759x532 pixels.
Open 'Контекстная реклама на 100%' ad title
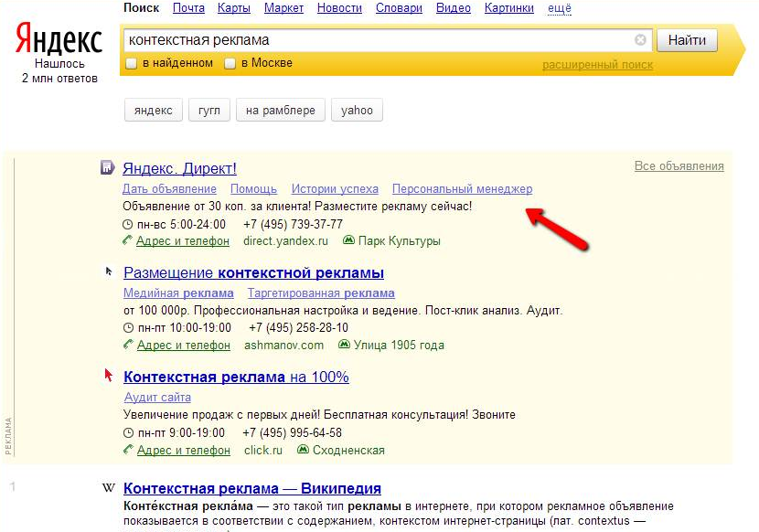pos(236,377)
